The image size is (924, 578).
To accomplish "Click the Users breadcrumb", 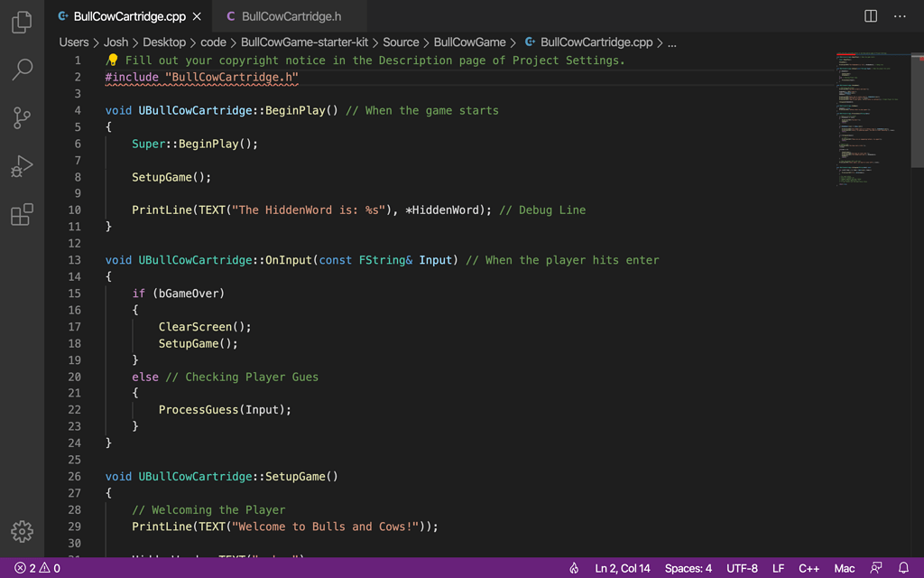I will (74, 42).
